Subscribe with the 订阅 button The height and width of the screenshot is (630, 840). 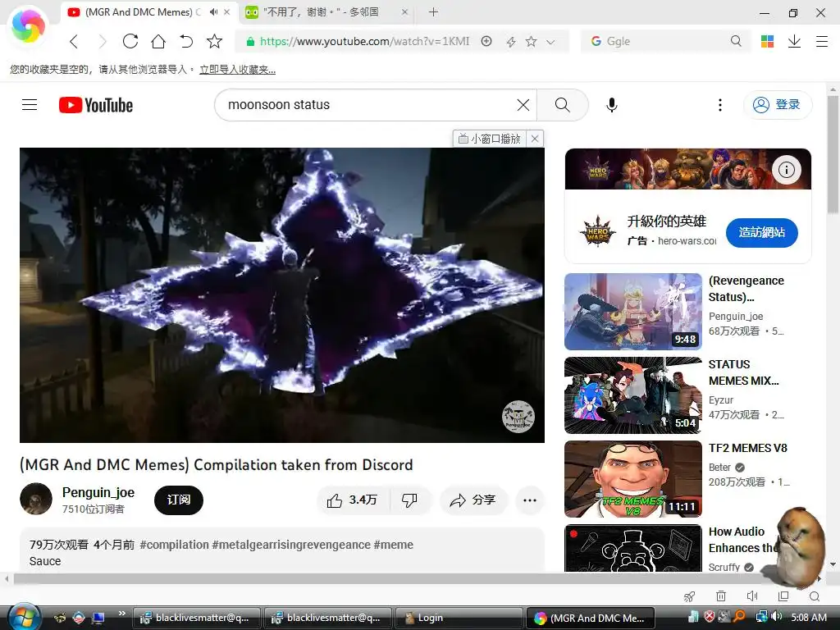[x=178, y=500]
